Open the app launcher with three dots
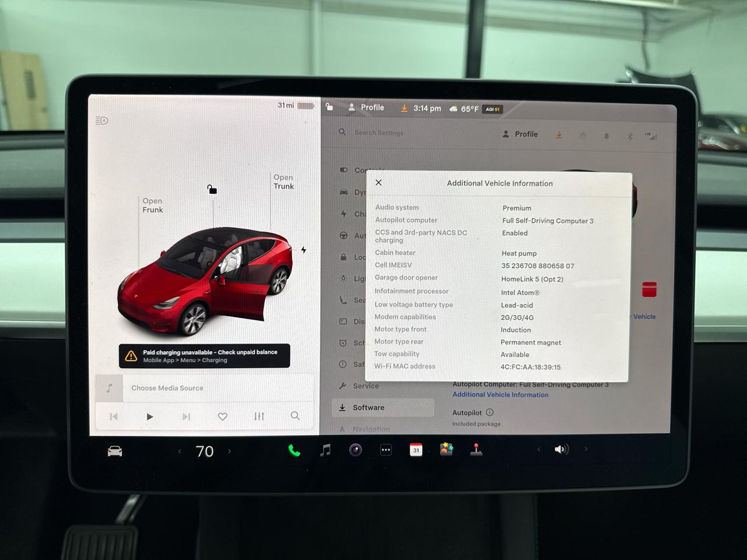747x560 pixels. [x=386, y=450]
